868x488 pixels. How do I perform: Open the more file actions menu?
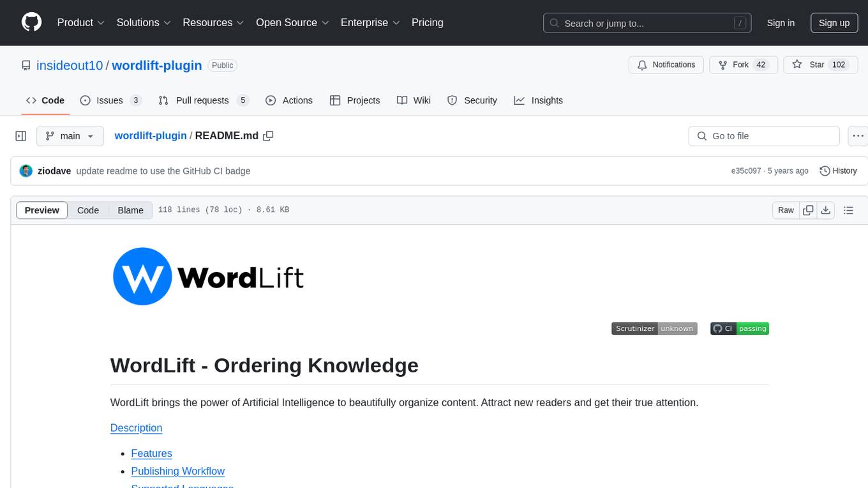858,136
